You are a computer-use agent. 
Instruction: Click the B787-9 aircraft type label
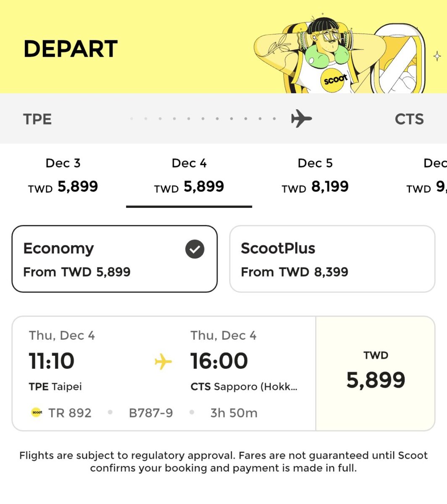(151, 413)
